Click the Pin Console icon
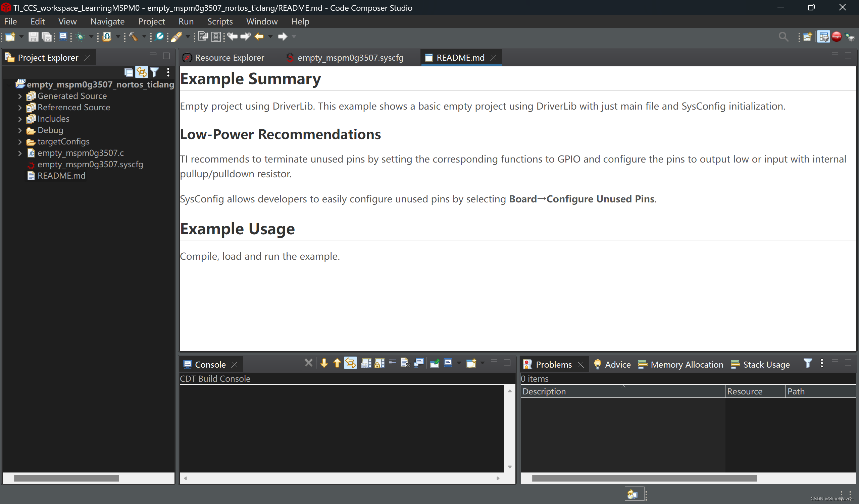The image size is (859, 504). coord(434,363)
